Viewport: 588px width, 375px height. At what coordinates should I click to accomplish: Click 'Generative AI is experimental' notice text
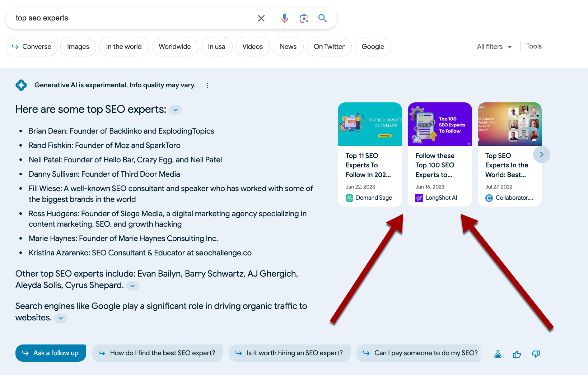click(x=115, y=85)
